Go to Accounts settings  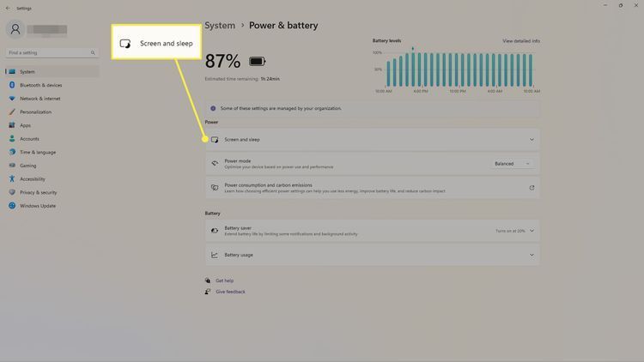click(x=29, y=138)
